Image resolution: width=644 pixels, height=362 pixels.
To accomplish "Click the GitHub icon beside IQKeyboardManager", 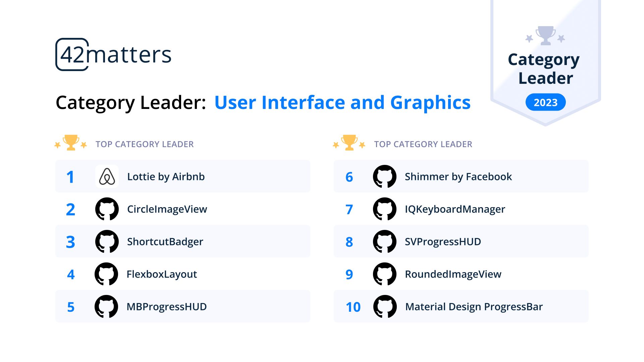I will coord(385,209).
